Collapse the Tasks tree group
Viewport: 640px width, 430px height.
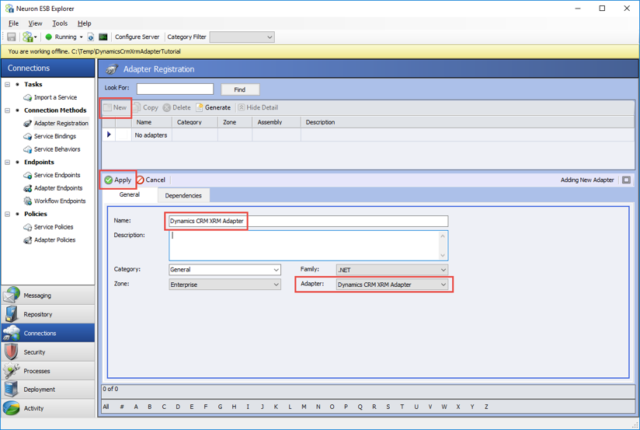point(7,84)
